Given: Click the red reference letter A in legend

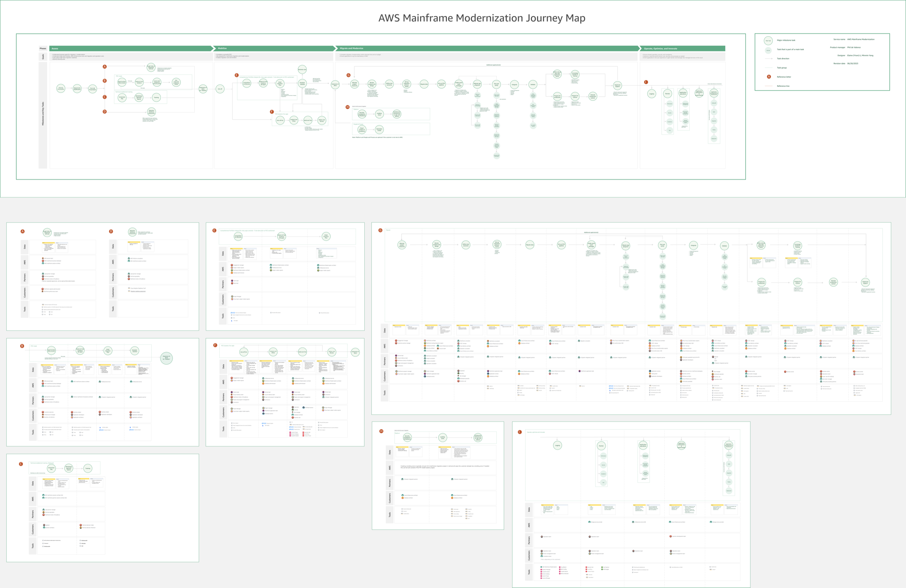Looking at the screenshot, I should coord(769,77).
